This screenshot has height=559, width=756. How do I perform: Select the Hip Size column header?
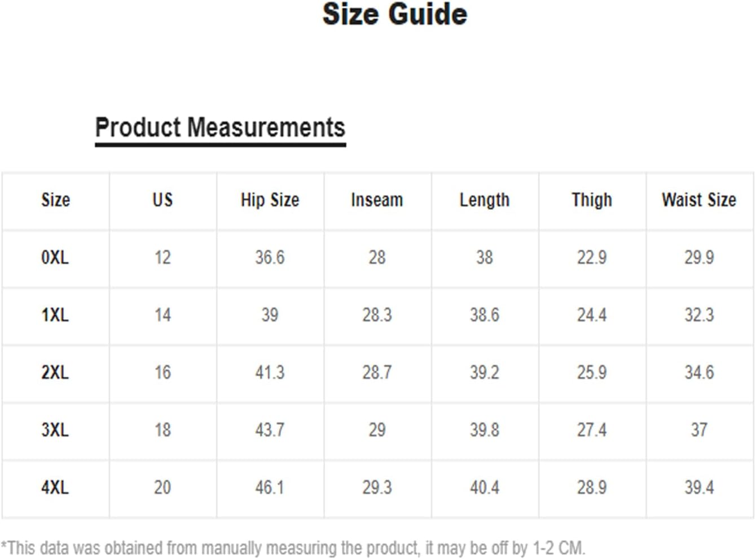[270, 200]
